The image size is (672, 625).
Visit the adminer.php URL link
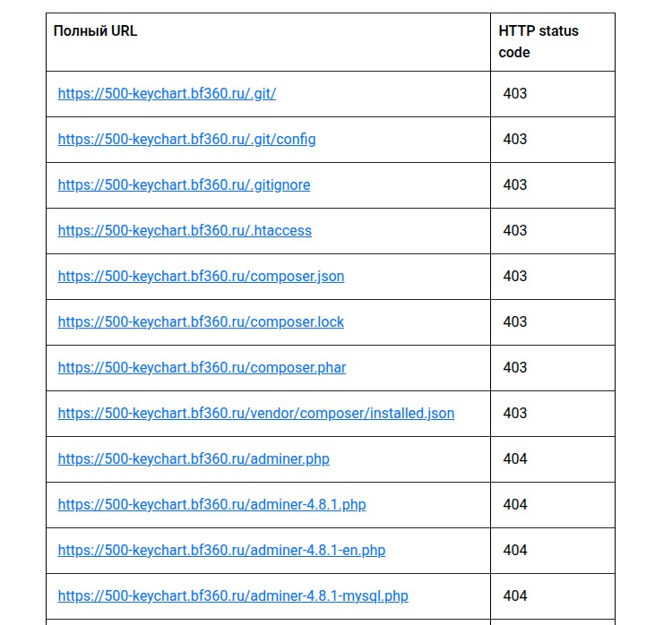point(194,458)
